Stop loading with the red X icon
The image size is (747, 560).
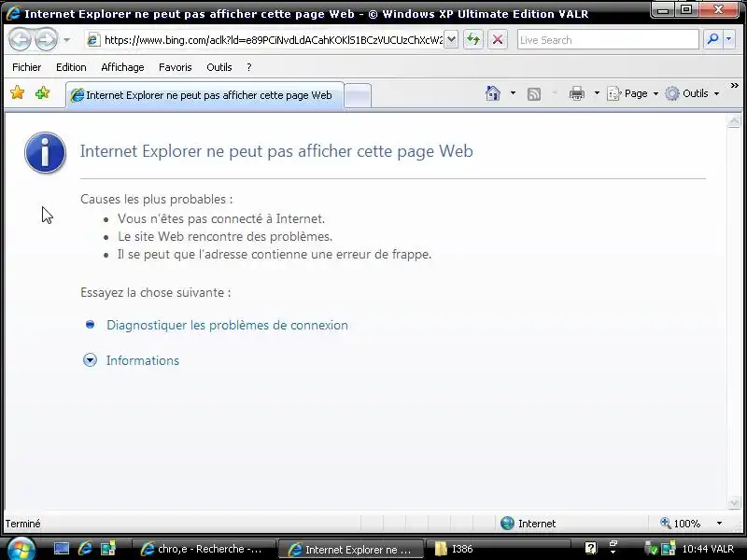click(498, 39)
